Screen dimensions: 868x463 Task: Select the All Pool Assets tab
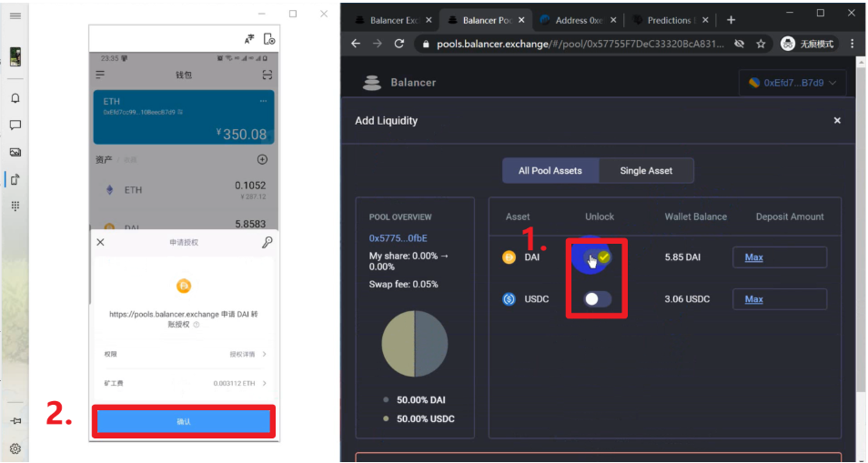click(550, 170)
